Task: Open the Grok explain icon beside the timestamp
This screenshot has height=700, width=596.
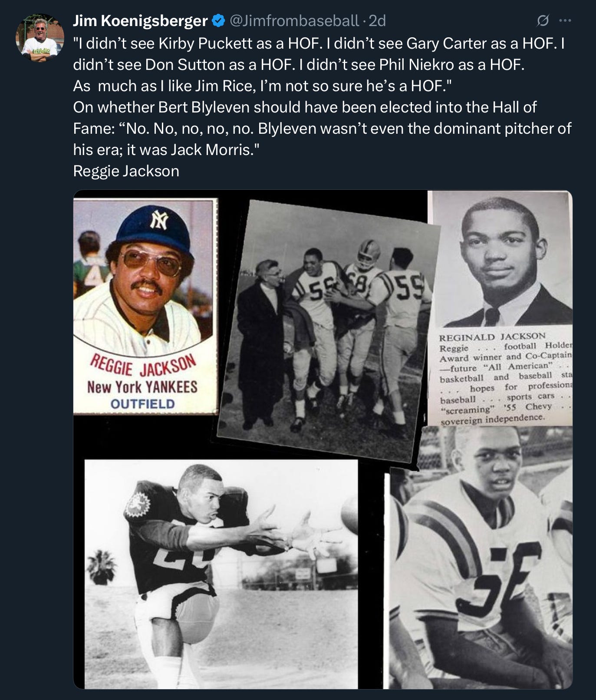Action: coord(543,20)
